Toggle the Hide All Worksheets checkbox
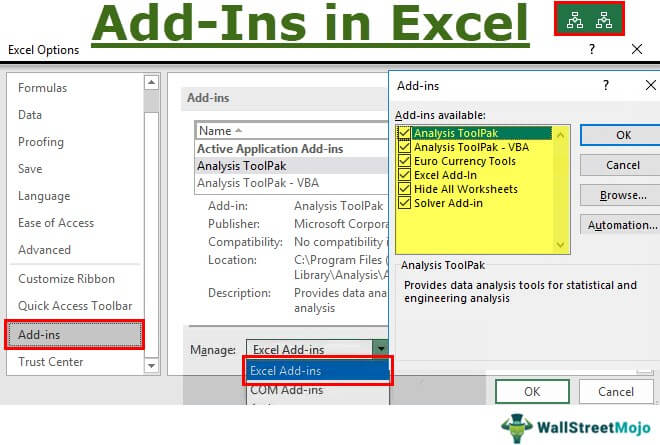Image resolution: width=660 pixels, height=445 pixels. tap(404, 189)
